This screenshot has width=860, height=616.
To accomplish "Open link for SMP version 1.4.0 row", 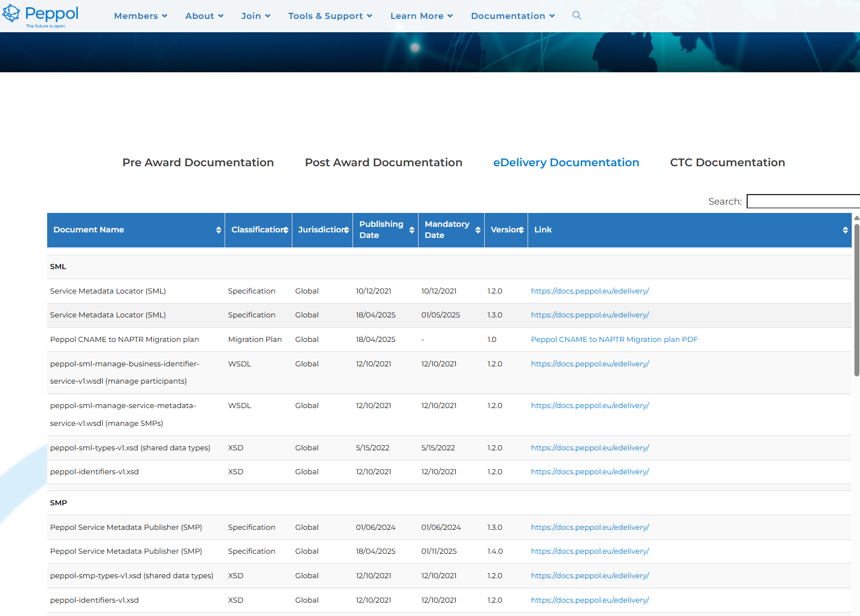I will click(590, 551).
